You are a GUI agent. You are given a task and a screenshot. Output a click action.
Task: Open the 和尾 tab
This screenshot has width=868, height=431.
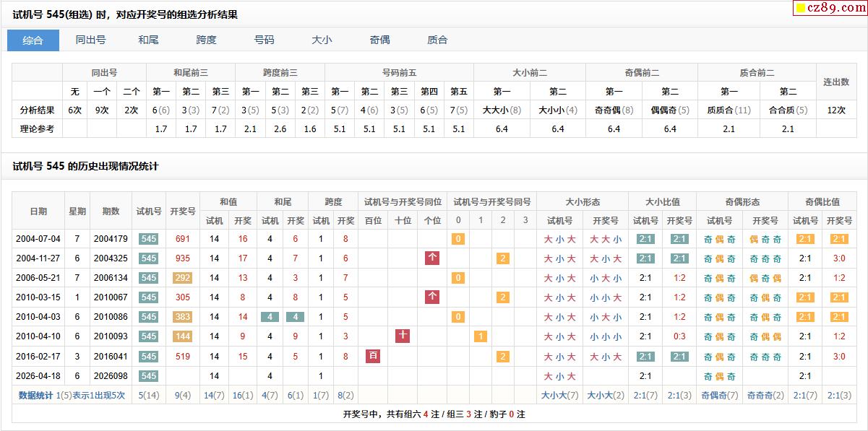(x=148, y=40)
